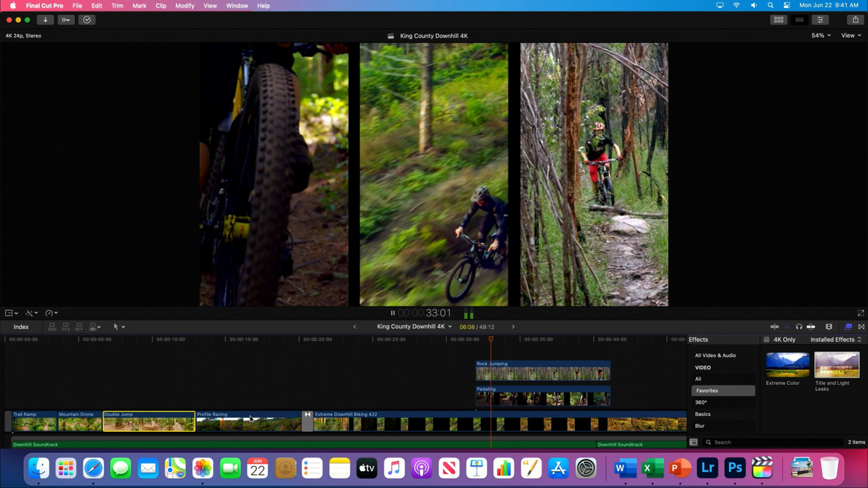Image resolution: width=868 pixels, height=488 pixels.
Task: Toggle the 4K Only filter in Effects
Action: (767, 339)
